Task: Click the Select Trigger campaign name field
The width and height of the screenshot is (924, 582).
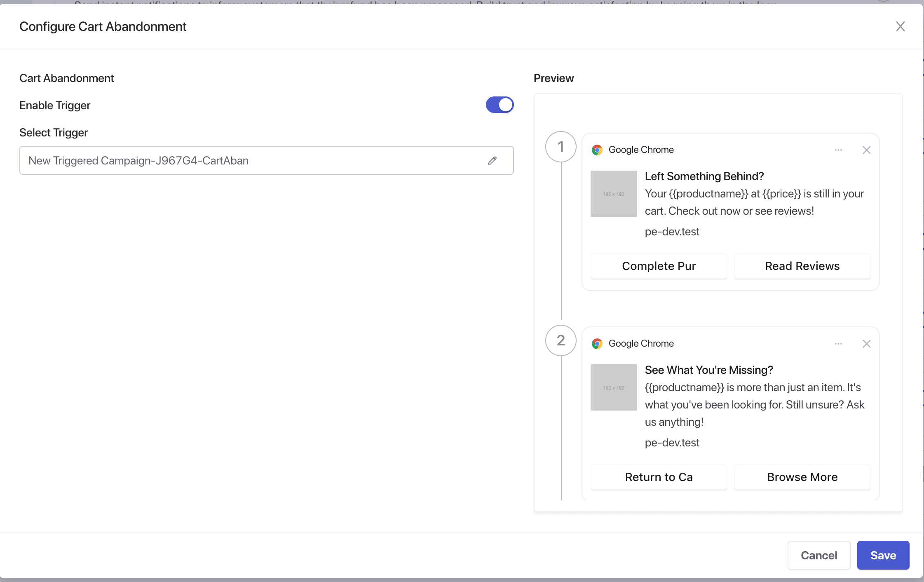Action: [x=247, y=160]
